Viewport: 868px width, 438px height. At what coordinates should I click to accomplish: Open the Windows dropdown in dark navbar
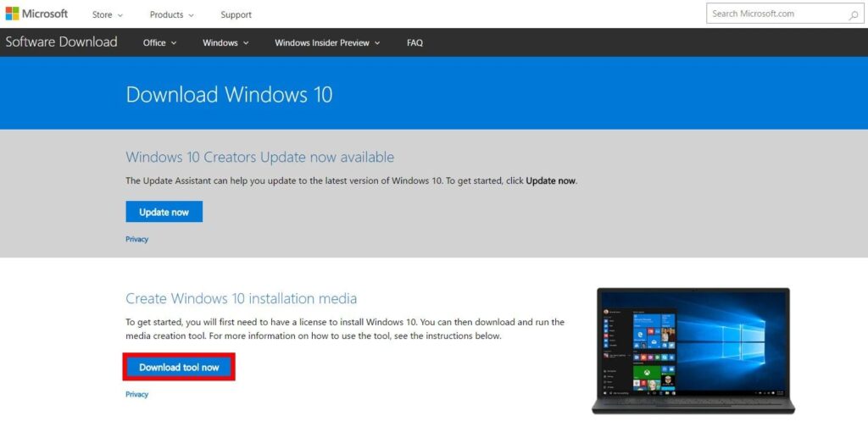point(225,43)
